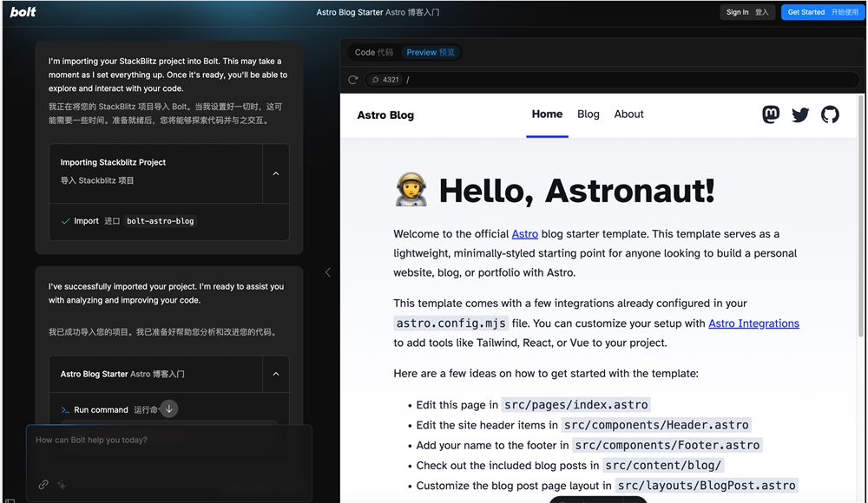Click the bolt-astro-blog import label

pos(161,221)
